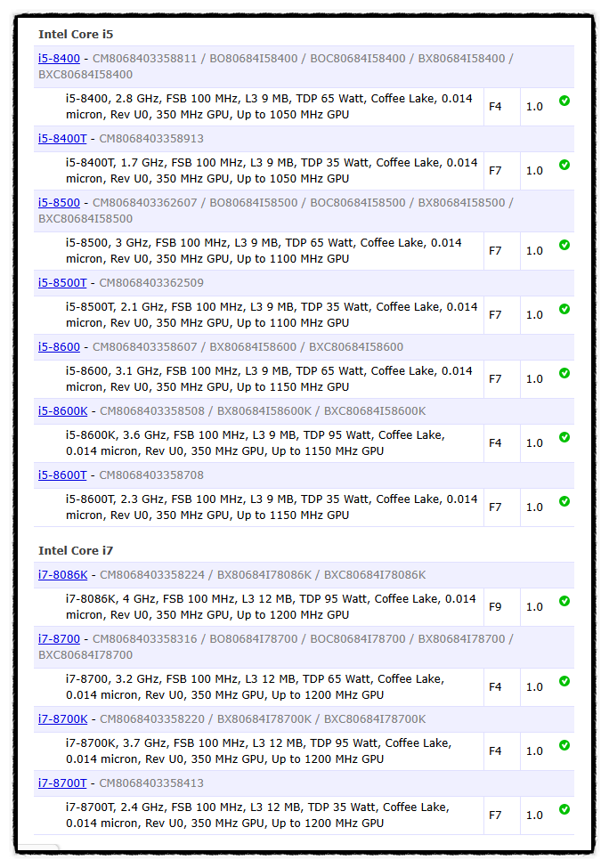Click the Intel Core i5 section heading
This screenshot has height=868, width=609.
pos(76,35)
